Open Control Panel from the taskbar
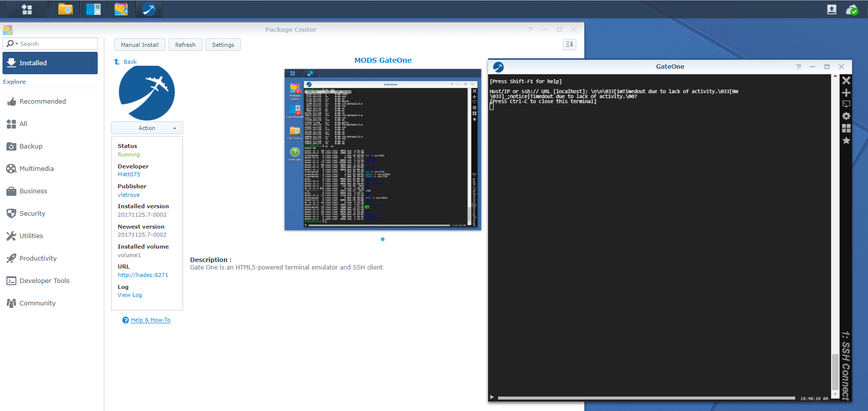Image resolution: width=868 pixels, height=411 pixels. pos(93,9)
